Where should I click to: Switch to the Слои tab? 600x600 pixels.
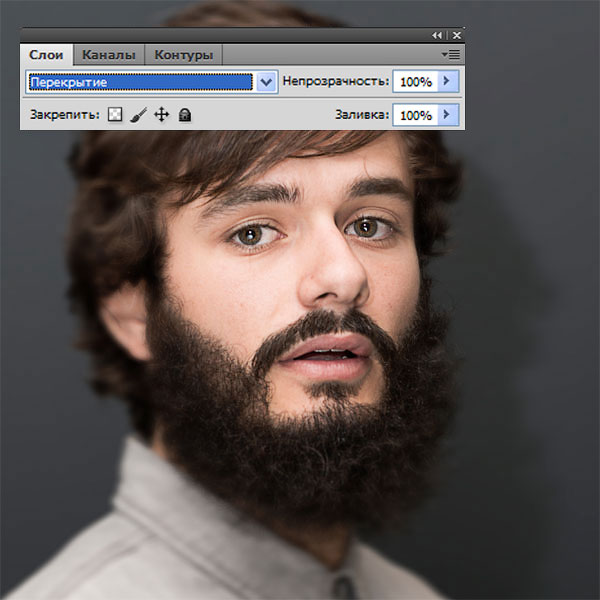(x=46, y=55)
